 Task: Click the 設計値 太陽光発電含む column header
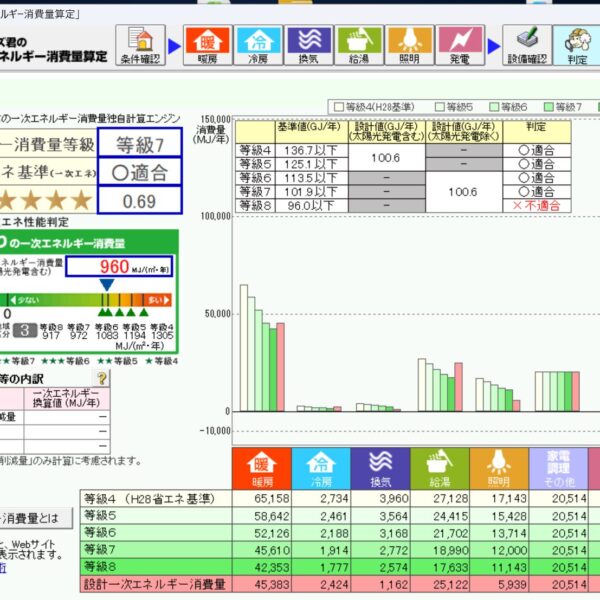coord(386,132)
